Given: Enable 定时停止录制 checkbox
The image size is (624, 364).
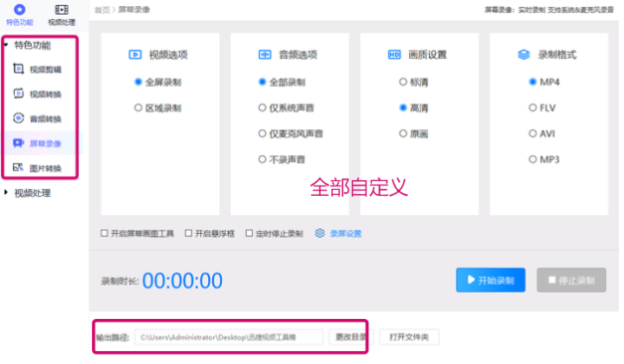Looking at the screenshot, I should [x=249, y=233].
